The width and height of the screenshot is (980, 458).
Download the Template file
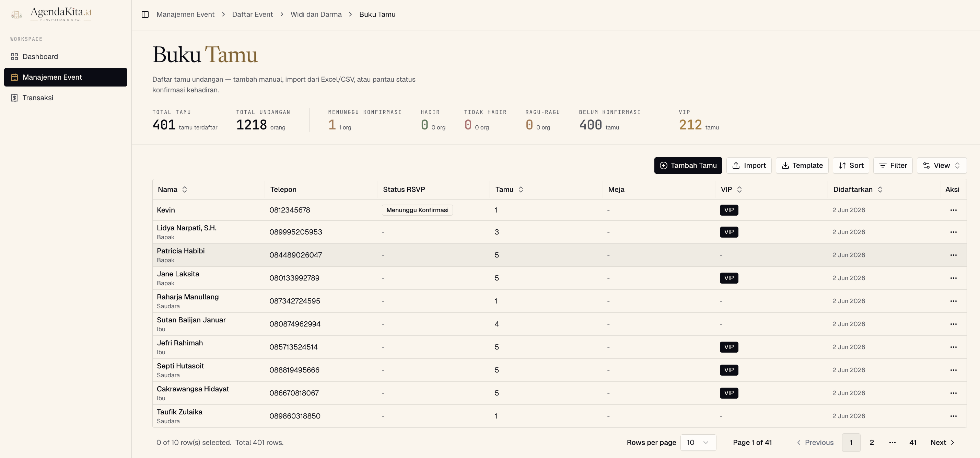tap(802, 165)
